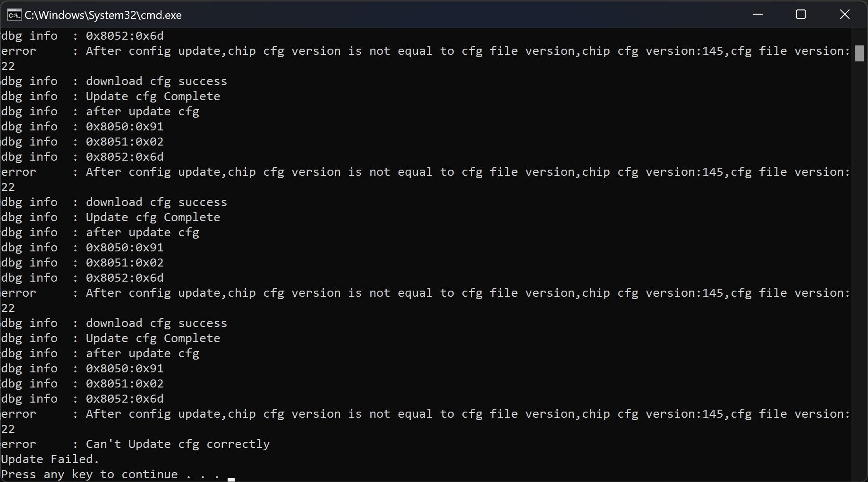The image size is (868, 482).
Task: Click the C:\Windows\System32\cmd.exe title text
Action: [103, 15]
